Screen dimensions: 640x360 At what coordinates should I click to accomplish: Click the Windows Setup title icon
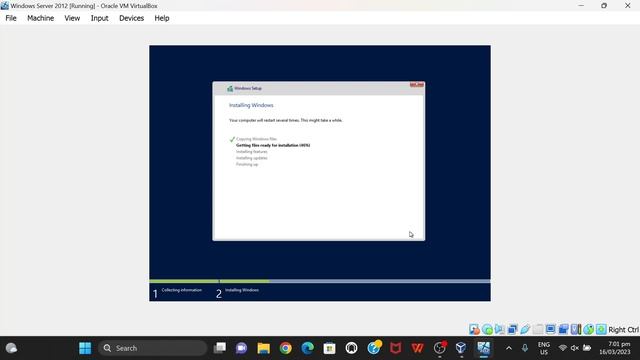click(230, 88)
